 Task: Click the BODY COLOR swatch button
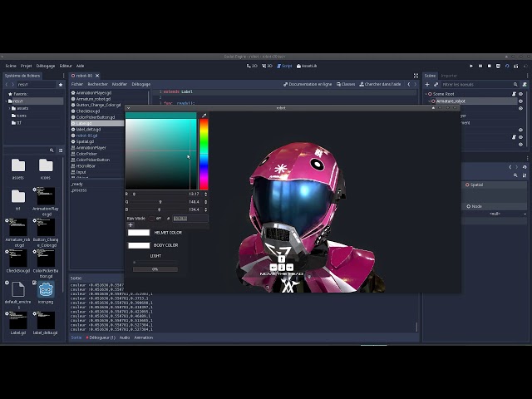click(139, 245)
